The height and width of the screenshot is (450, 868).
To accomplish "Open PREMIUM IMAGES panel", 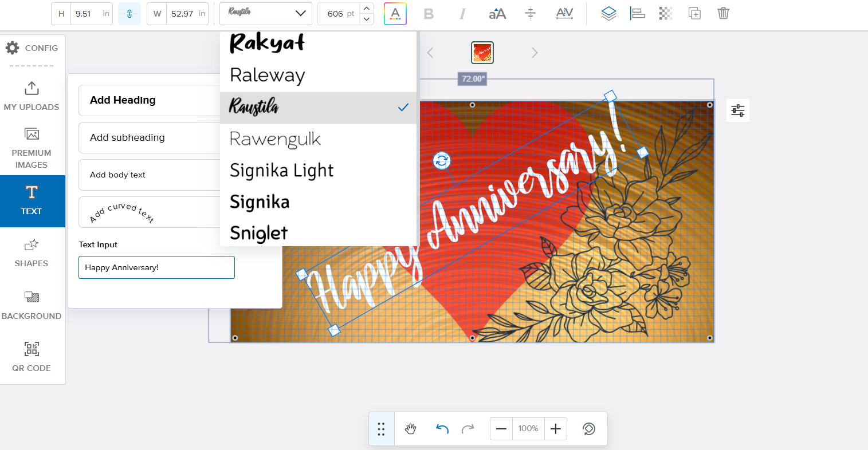I will 32,148.
